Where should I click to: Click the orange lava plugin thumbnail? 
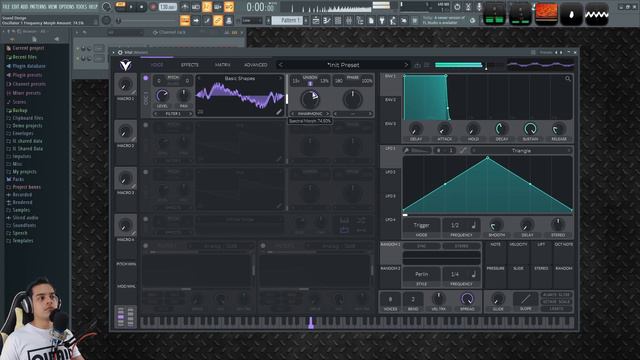pyautogui.click(x=546, y=14)
